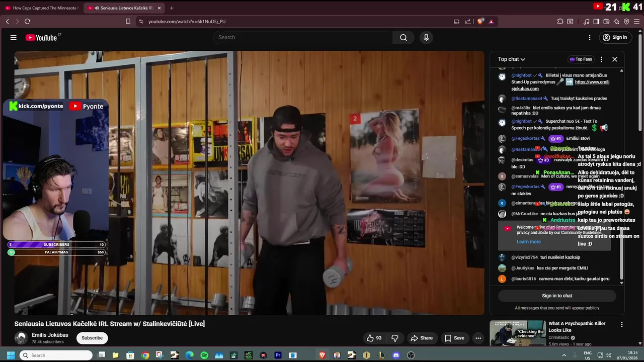Like the video with thumbs up

click(x=374, y=338)
